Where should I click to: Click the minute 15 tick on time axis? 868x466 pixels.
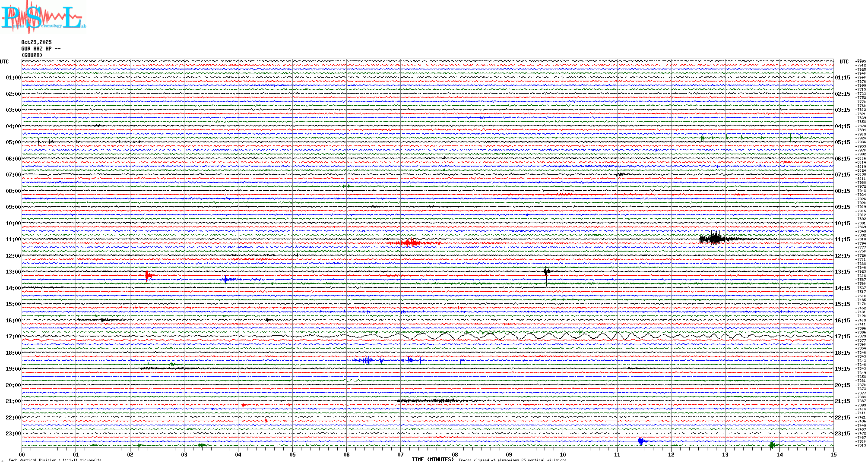(x=833, y=454)
